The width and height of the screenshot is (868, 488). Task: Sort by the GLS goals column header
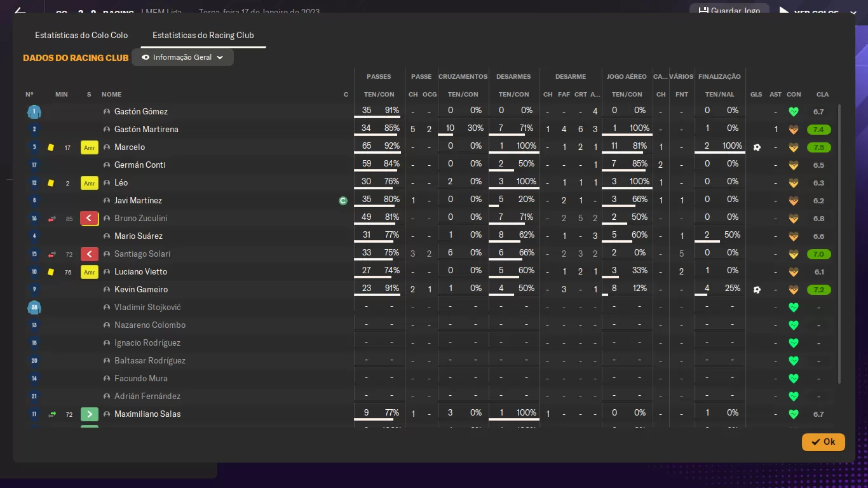[x=756, y=95]
